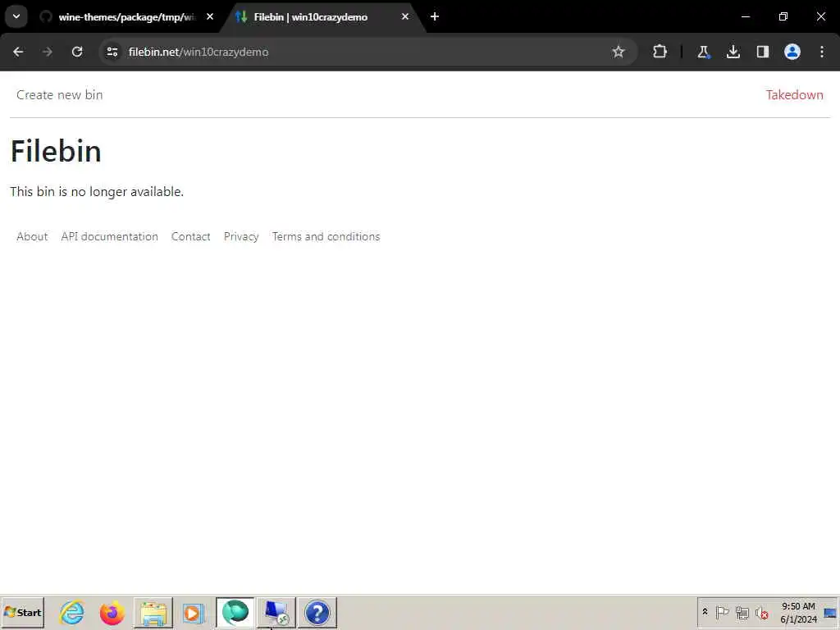The width and height of the screenshot is (840, 630).
Task: Launch Internet Explorer from taskbar
Action: (72, 613)
